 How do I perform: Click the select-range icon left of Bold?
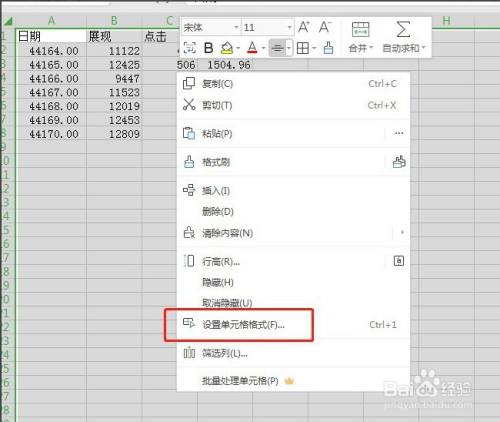point(190,48)
